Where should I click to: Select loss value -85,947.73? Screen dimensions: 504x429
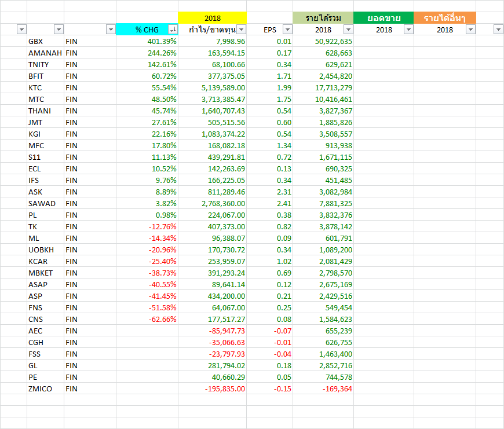(213, 331)
